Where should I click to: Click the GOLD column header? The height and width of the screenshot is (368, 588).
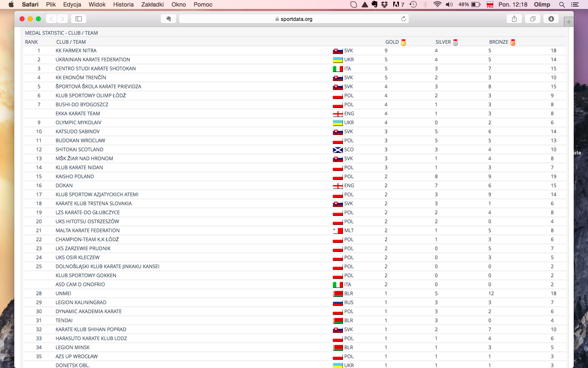coord(392,42)
